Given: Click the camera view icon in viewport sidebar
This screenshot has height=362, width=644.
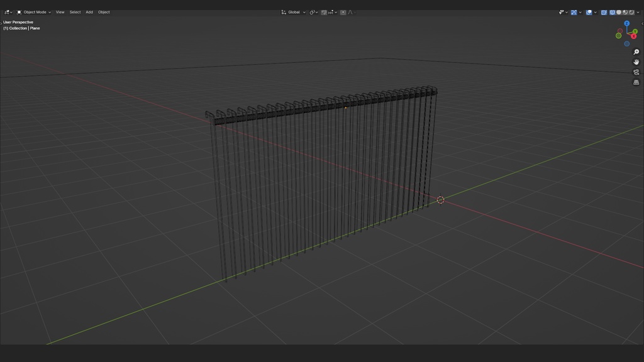Looking at the screenshot, I should (636, 72).
